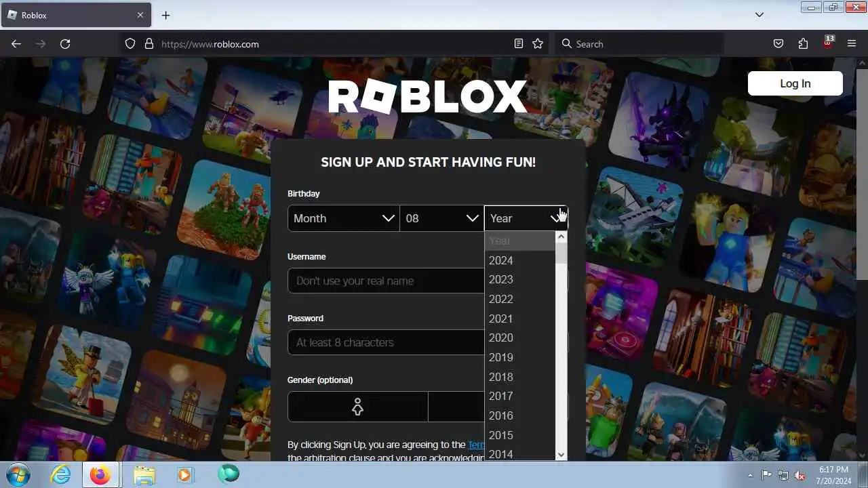Click the site padlock security icon
The image size is (868, 488).
149,44
